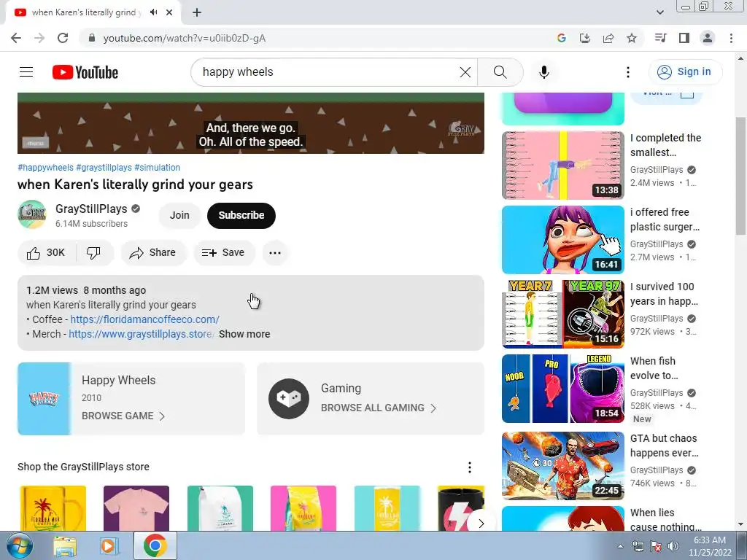Open the GrayStillPlays channel avatar
The width and height of the screenshot is (747, 560).
[x=32, y=215]
